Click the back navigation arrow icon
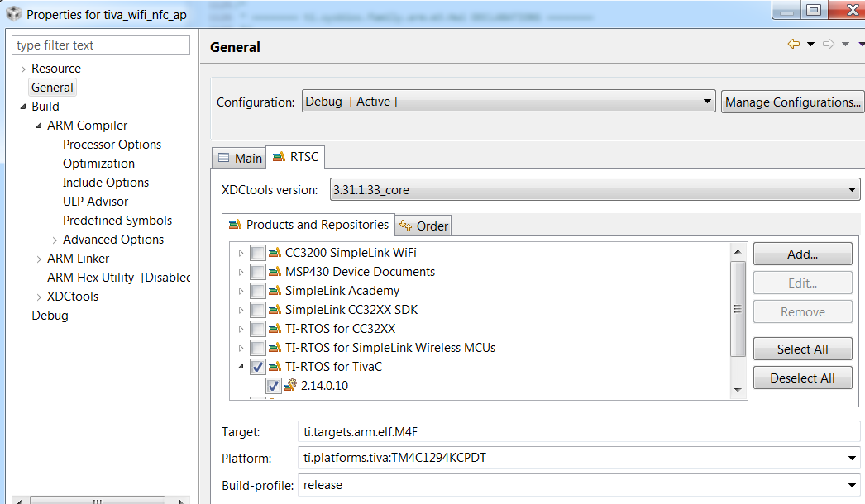Viewport: 865px width, 504px height. [x=794, y=45]
